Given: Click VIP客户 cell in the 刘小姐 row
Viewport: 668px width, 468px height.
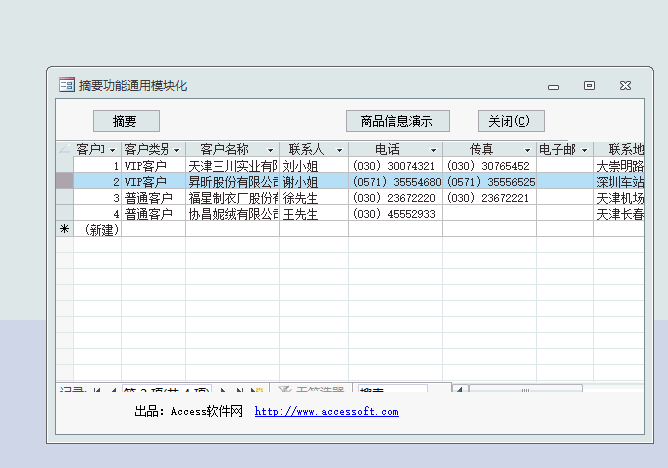Looking at the screenshot, I should tap(153, 166).
